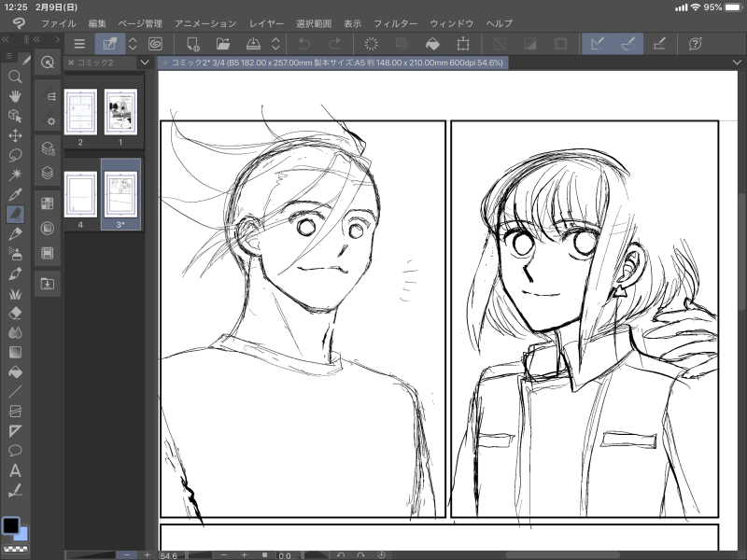Open the Quick Access panel icon
The image size is (747, 560).
click(x=48, y=62)
